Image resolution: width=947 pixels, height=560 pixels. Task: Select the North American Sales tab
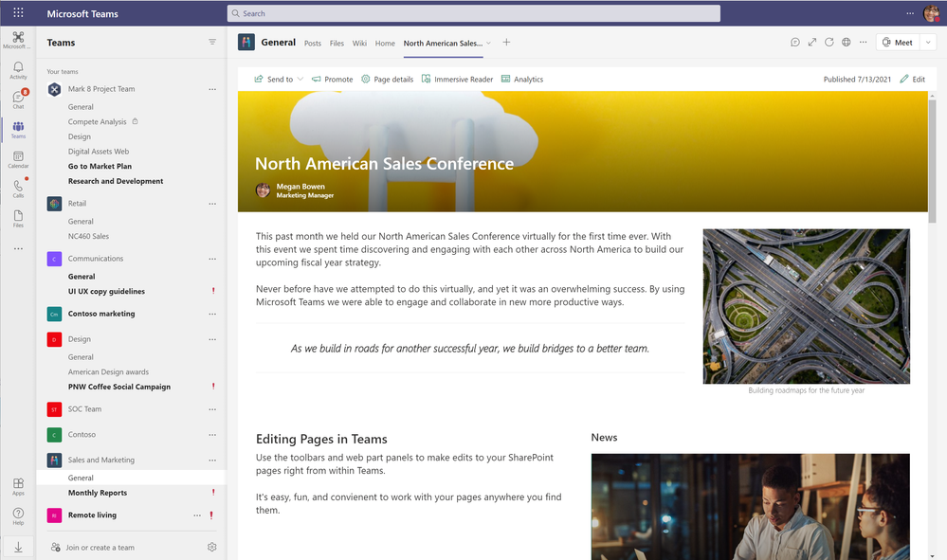(x=443, y=44)
